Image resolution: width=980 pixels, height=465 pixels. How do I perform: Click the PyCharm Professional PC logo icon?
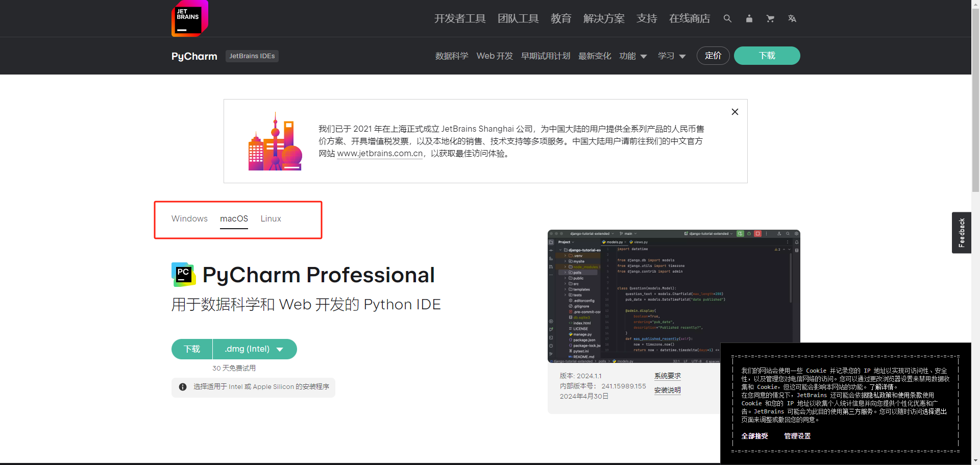coord(184,275)
